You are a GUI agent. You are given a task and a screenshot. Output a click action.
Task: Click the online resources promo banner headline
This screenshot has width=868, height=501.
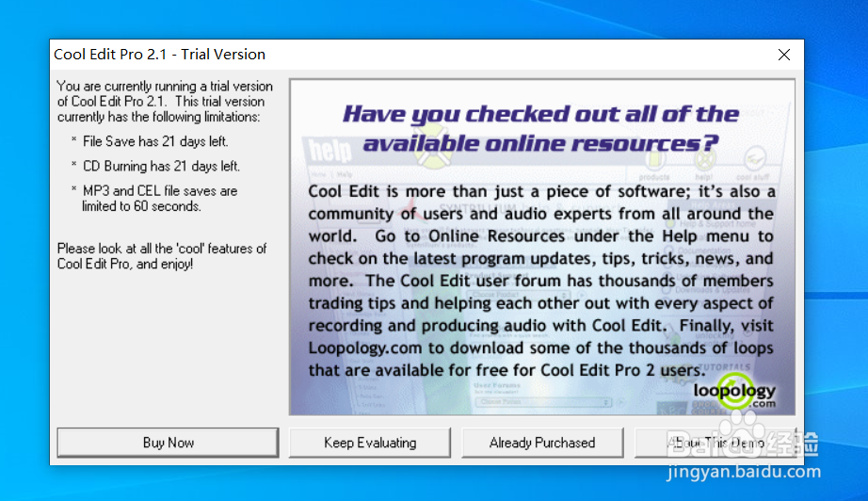tap(540, 128)
